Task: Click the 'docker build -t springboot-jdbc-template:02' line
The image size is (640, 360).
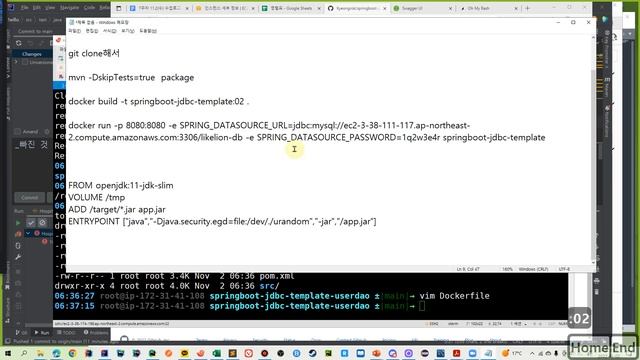Action: 158,102
